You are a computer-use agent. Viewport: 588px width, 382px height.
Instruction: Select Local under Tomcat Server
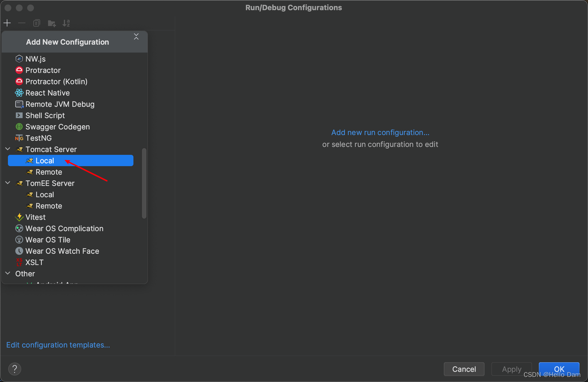pos(71,161)
